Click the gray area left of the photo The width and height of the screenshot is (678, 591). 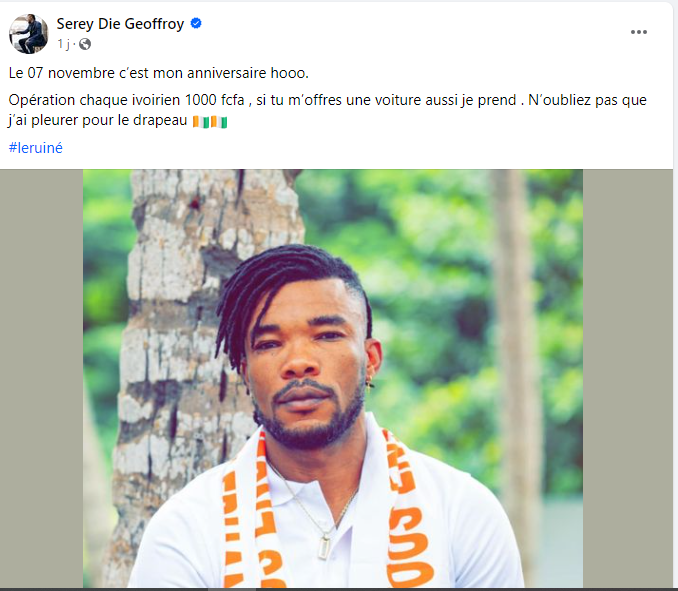[x=40, y=380]
